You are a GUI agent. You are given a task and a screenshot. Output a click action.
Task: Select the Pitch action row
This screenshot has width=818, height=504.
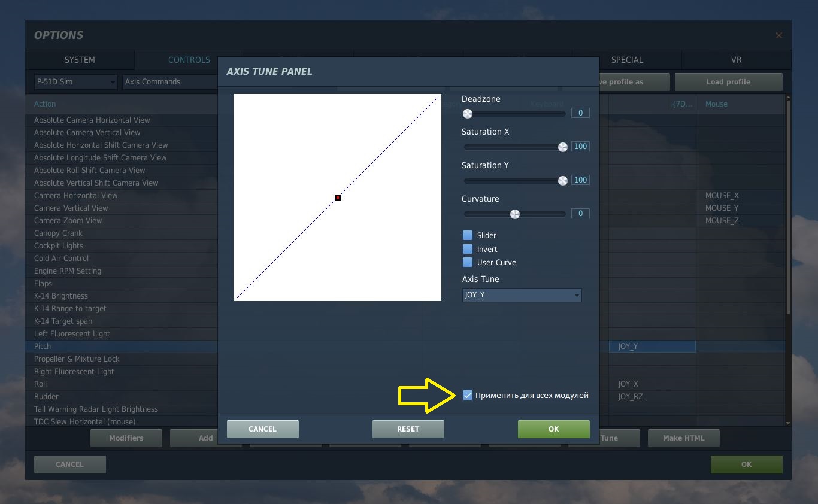[x=121, y=346]
